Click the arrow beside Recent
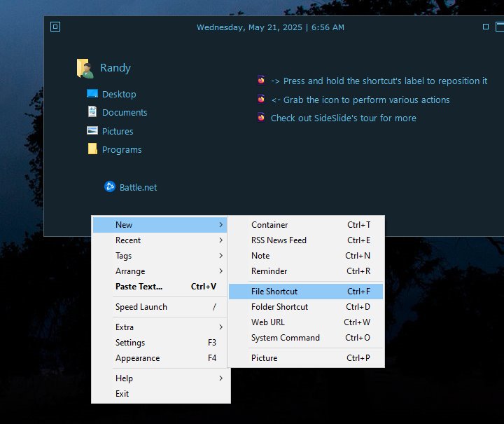The height and width of the screenshot is (424, 504). tap(220, 240)
